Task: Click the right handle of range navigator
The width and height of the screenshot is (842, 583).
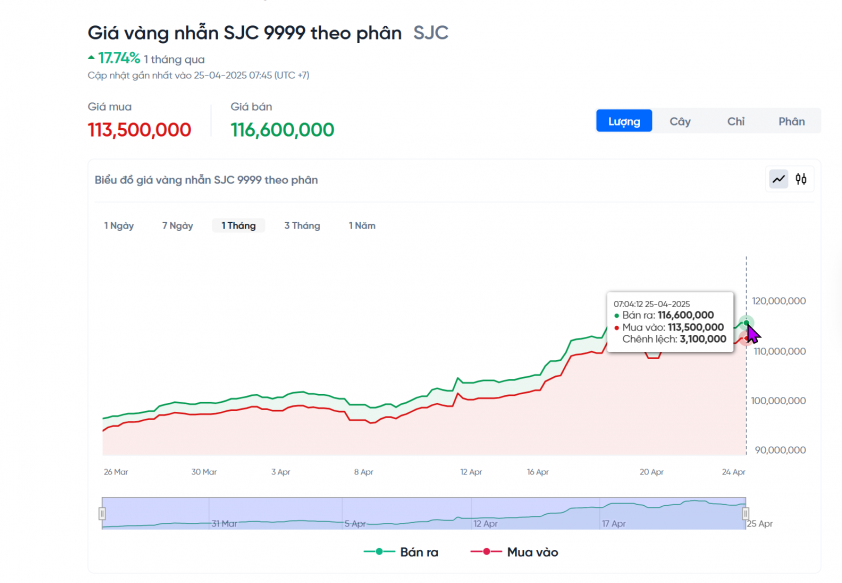Action: tap(746, 513)
